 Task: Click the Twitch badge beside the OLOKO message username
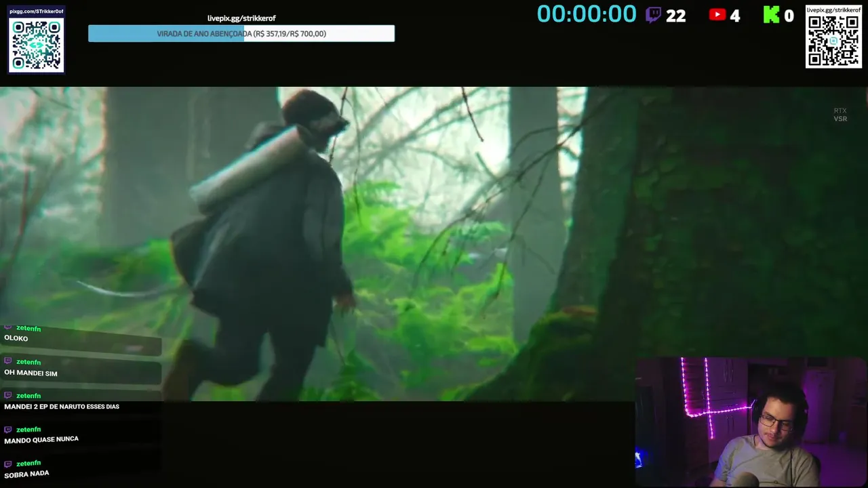[x=8, y=327]
